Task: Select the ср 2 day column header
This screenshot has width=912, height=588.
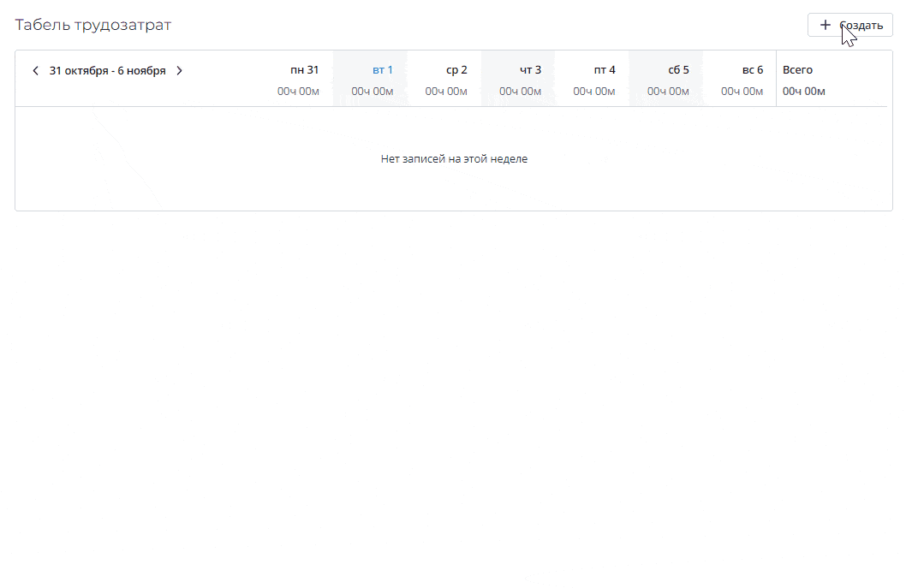Action: [x=456, y=70]
